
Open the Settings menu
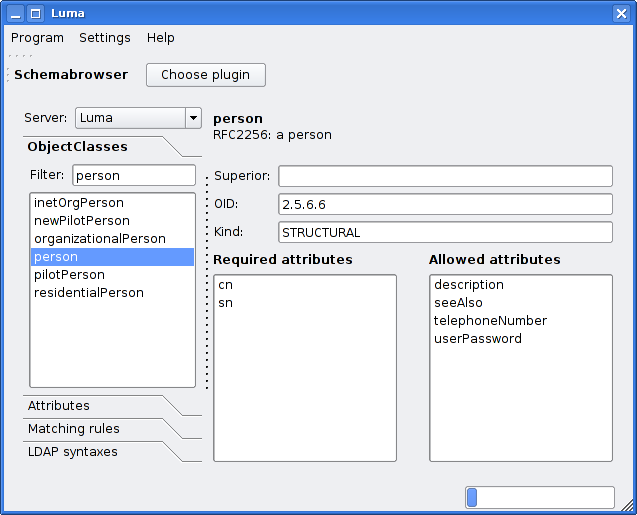105,38
